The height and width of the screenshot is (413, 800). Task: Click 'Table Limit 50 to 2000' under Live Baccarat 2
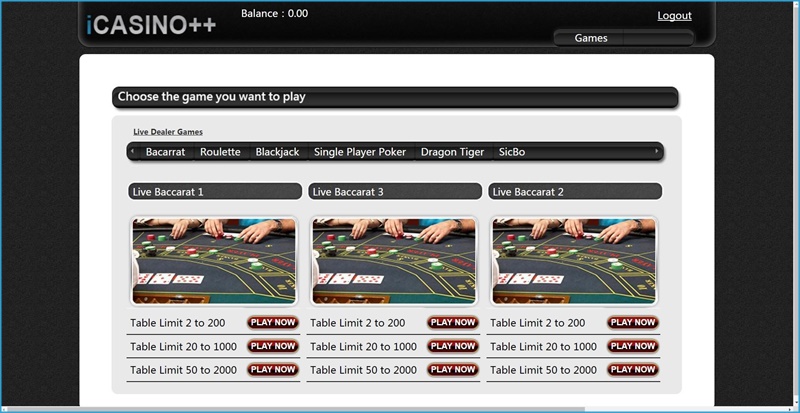[x=543, y=370]
